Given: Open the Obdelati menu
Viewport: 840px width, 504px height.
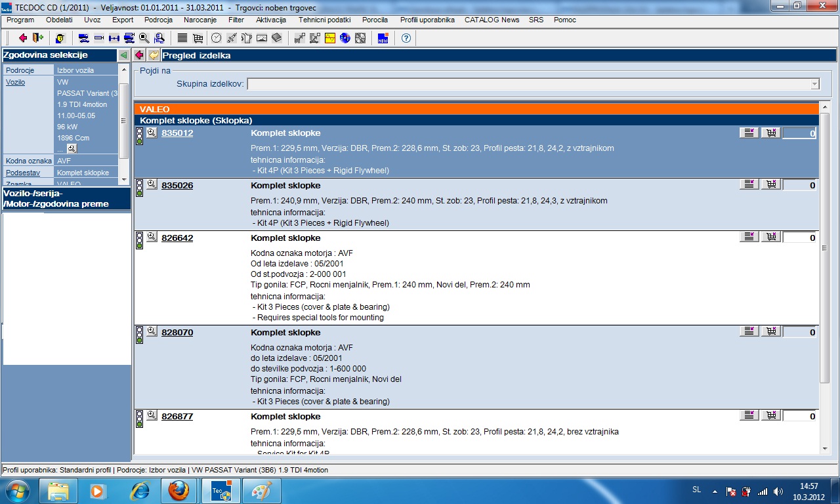Looking at the screenshot, I should (x=59, y=20).
